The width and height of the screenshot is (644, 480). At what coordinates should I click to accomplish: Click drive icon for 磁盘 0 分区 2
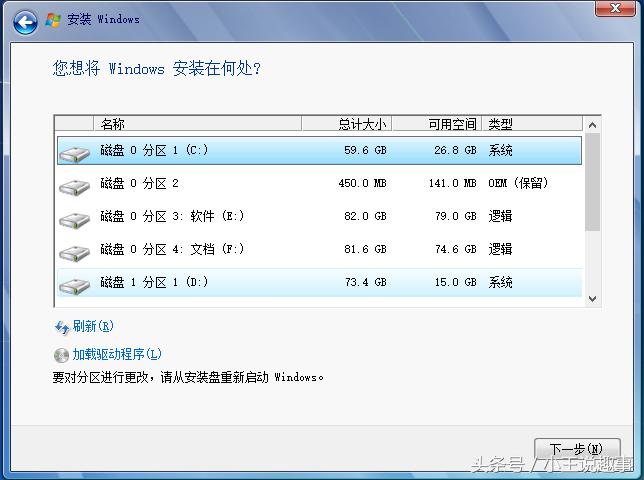pyautogui.click(x=74, y=187)
